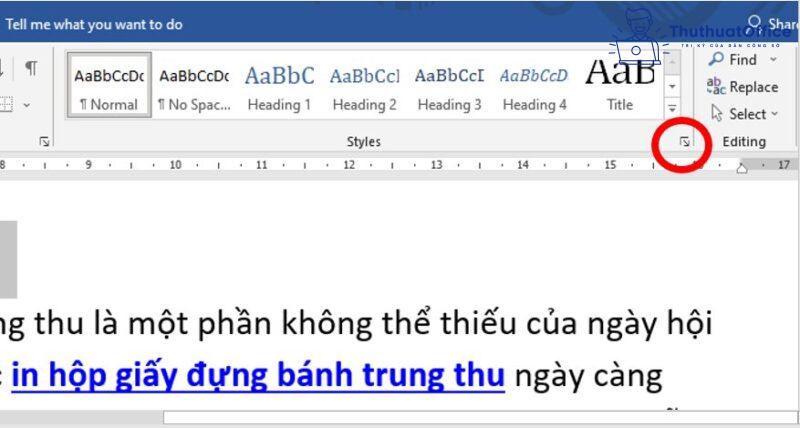
Task: Click the words 'ngày càng' in document
Action: 588,377
